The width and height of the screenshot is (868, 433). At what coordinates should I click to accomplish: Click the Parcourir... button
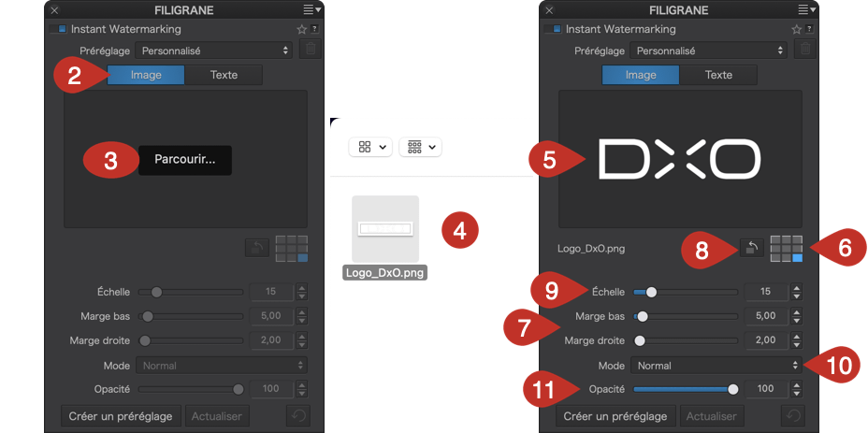[x=185, y=160]
